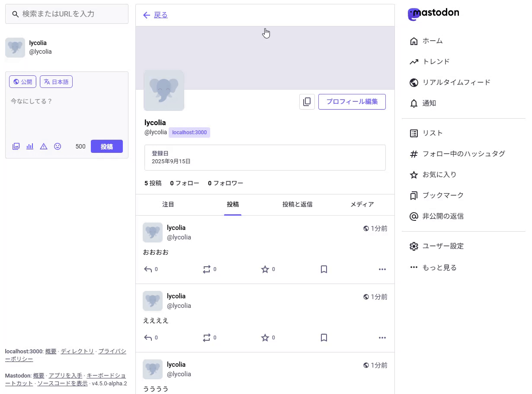Open the emoji picker in composer
The image size is (532, 394).
coord(58,146)
